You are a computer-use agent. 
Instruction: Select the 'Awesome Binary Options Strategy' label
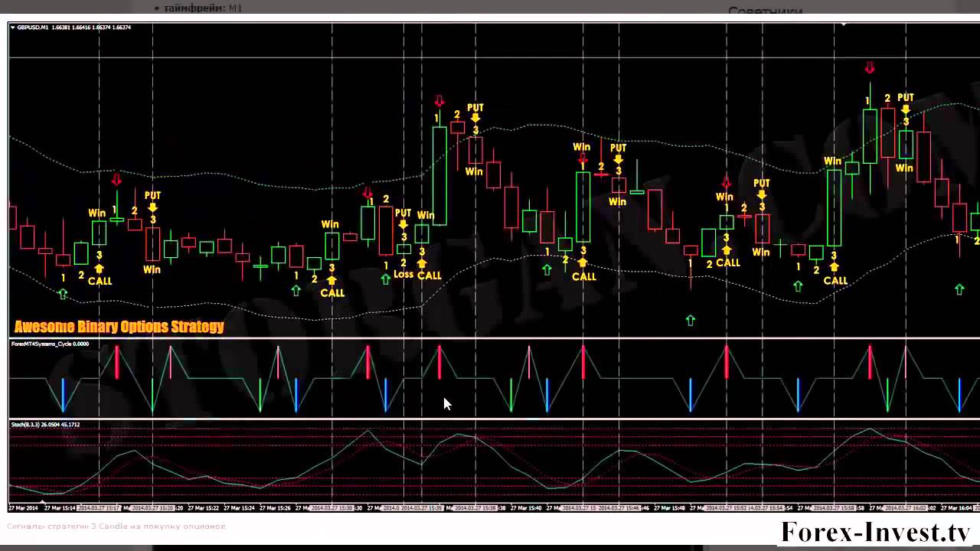pyautogui.click(x=119, y=327)
